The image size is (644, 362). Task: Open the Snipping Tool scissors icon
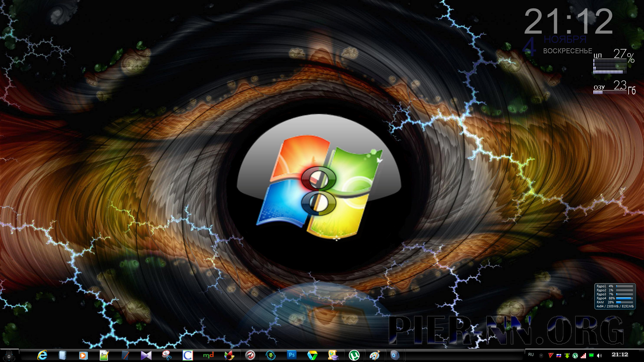click(167, 355)
